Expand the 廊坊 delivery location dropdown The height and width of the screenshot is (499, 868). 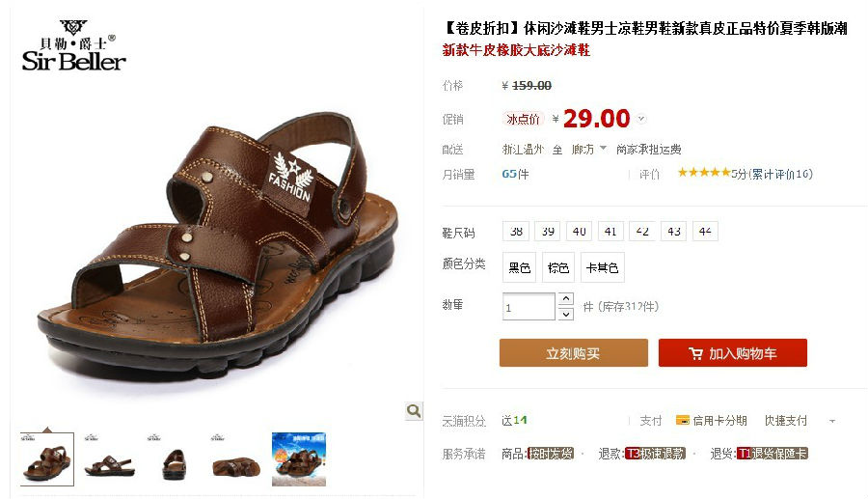coord(604,149)
